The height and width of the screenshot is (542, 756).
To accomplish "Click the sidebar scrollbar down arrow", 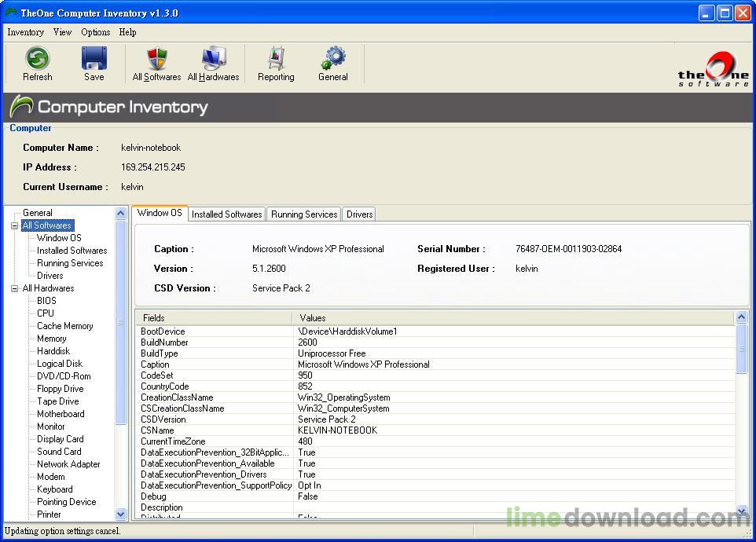I will point(120,514).
